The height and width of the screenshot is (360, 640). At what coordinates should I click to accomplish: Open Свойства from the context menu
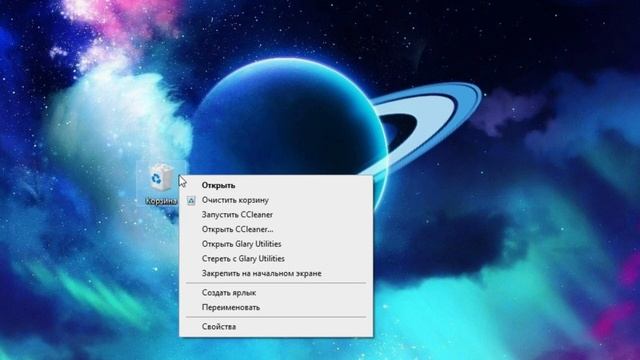coord(276,327)
